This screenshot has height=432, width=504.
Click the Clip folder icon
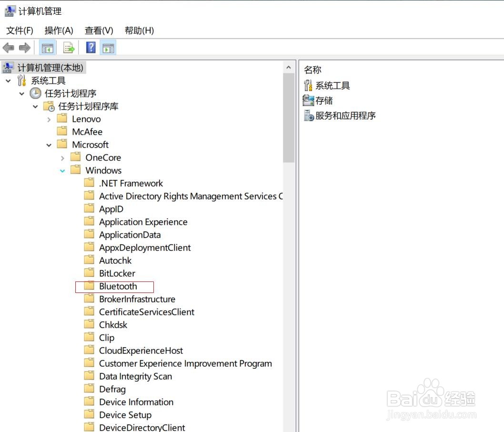click(x=89, y=337)
